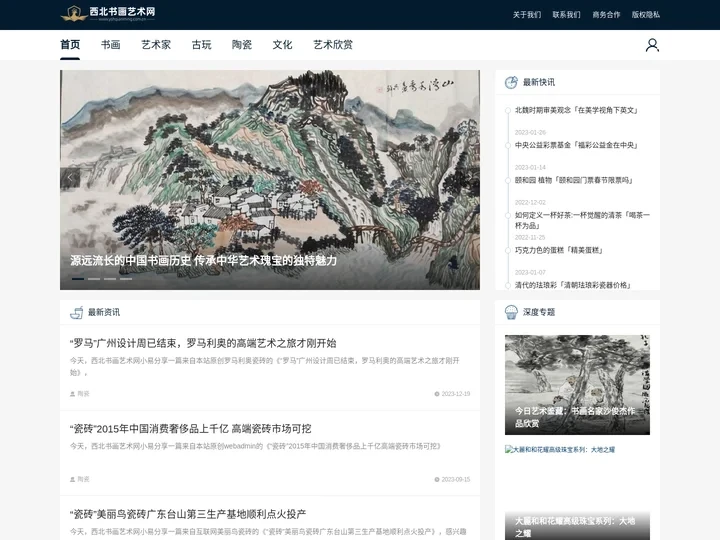Click 陶瓷 category tag under 2015年 article
Screen dimensions: 720x540
click(x=83, y=479)
